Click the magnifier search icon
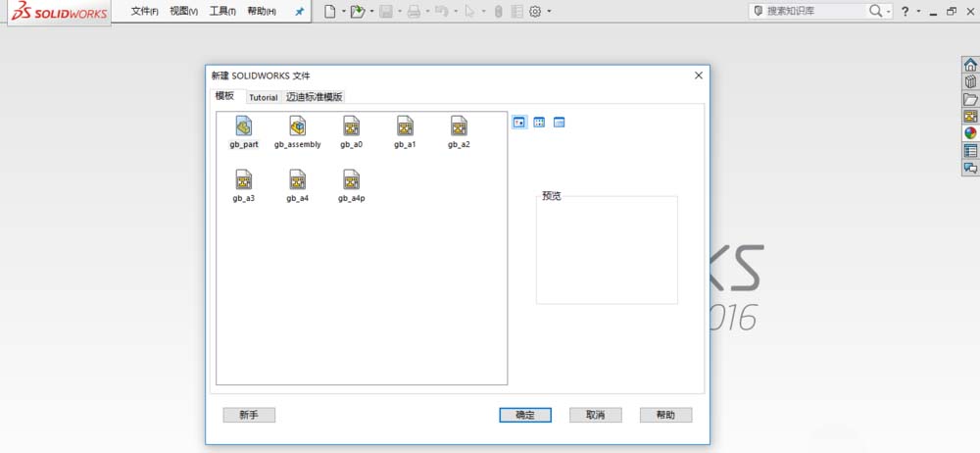Screen dimensions: 980x453 (x=875, y=11)
